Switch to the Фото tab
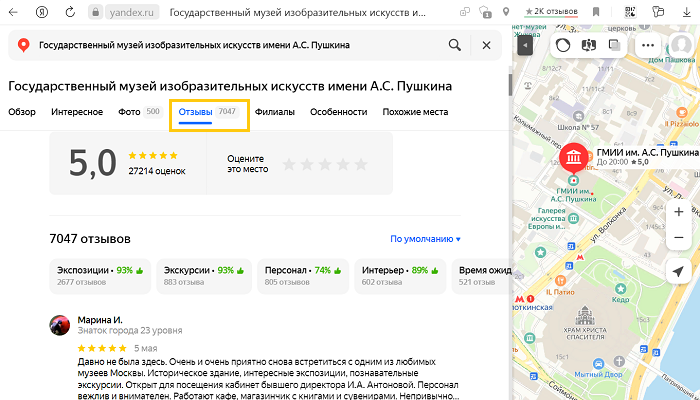 [138, 112]
